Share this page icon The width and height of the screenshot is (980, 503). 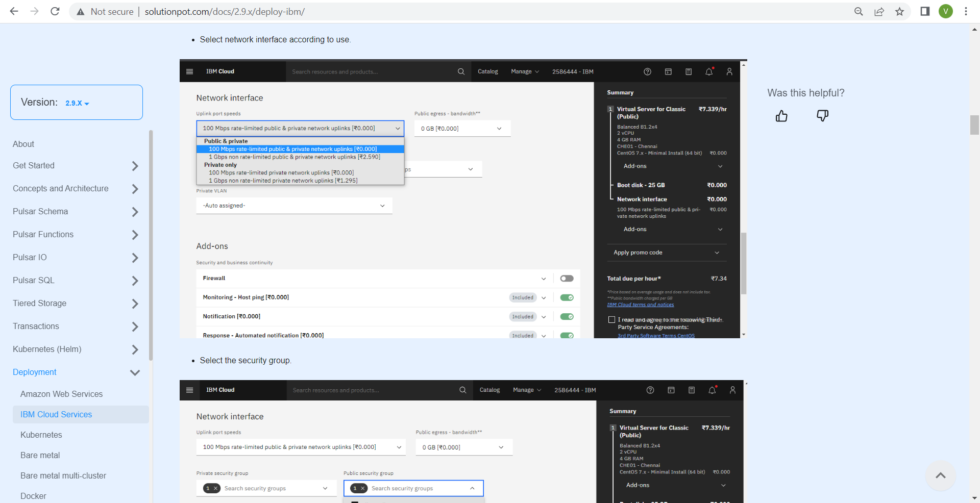coord(879,11)
